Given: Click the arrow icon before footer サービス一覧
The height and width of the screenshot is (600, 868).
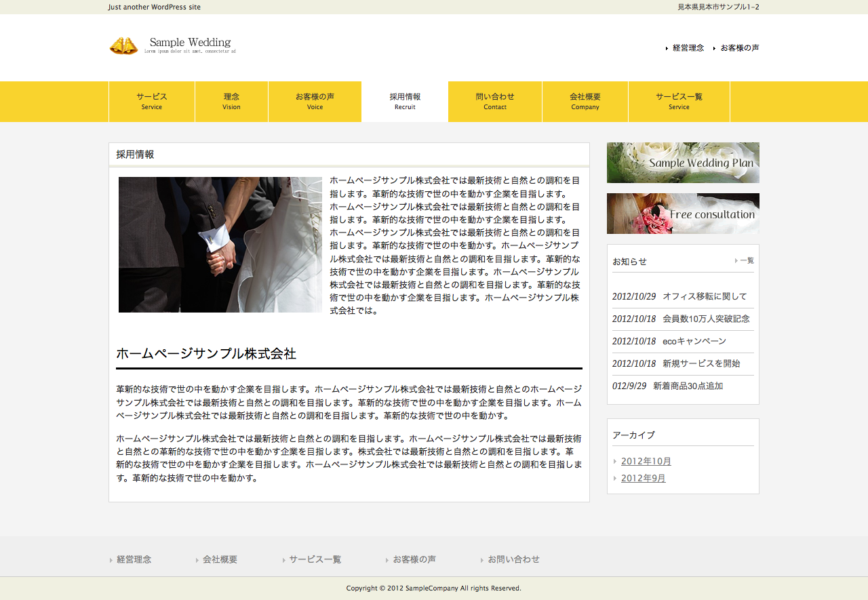Looking at the screenshot, I should pyautogui.click(x=284, y=560).
